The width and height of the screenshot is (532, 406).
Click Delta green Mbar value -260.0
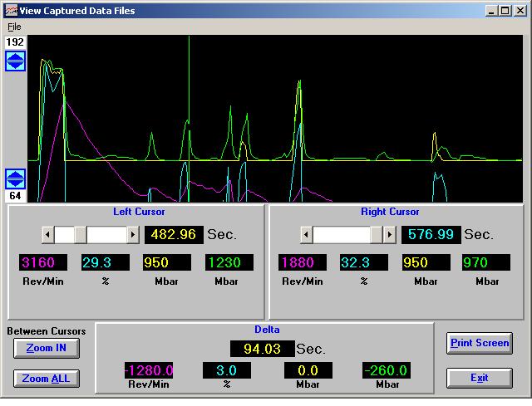click(x=387, y=370)
